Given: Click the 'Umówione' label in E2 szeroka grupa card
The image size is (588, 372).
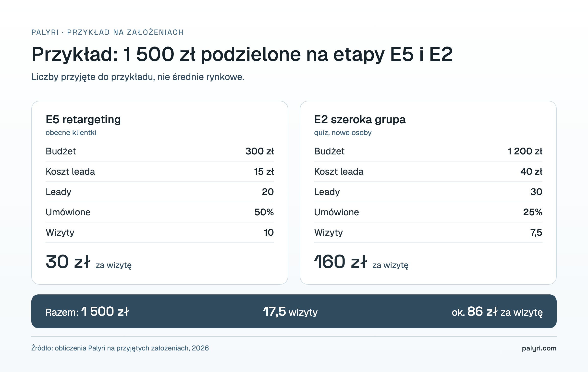Looking at the screenshot, I should coord(337,212).
